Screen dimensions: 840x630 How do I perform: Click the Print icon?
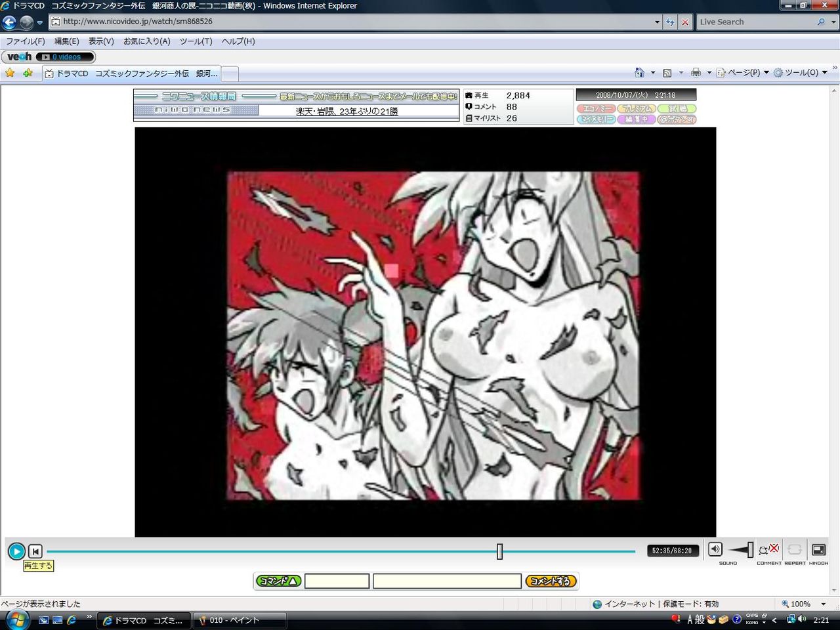696,73
